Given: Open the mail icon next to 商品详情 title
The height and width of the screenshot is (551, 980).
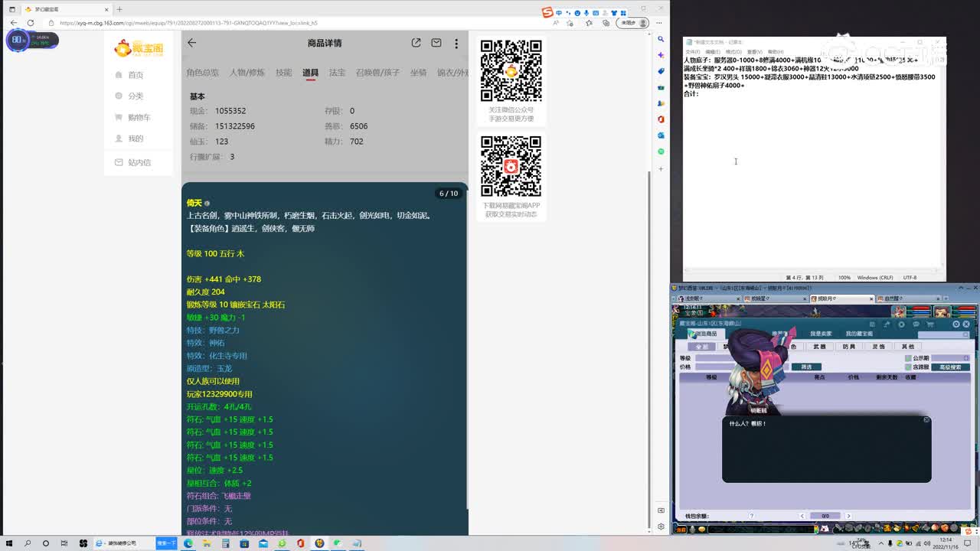Looking at the screenshot, I should coord(436,44).
